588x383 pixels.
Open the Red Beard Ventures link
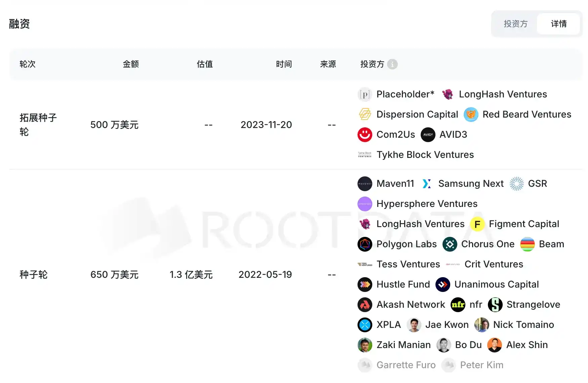527,115
